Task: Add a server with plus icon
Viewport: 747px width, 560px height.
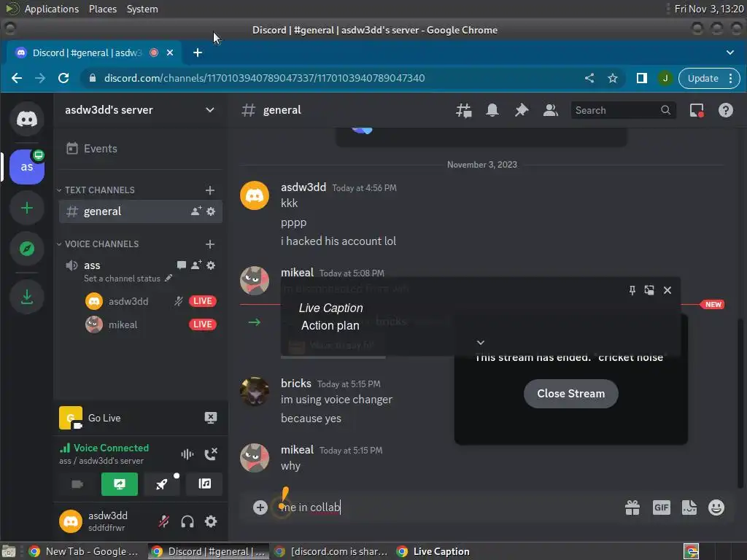Action: [x=27, y=208]
